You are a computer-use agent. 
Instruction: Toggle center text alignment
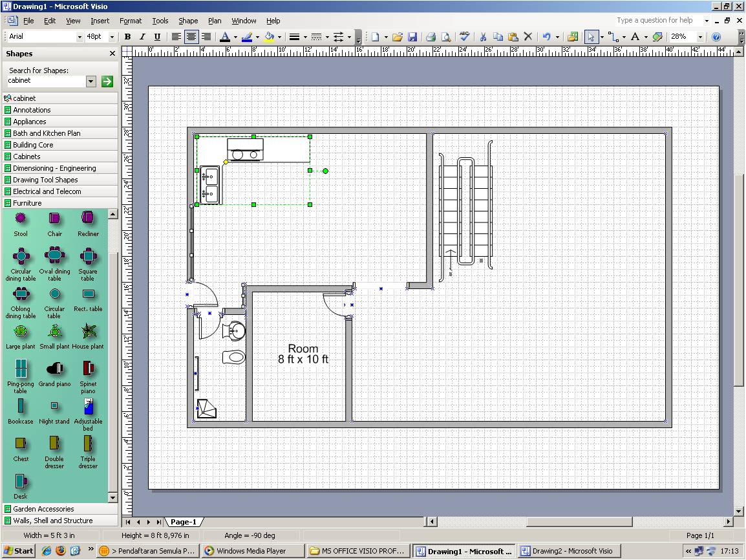[x=191, y=37]
